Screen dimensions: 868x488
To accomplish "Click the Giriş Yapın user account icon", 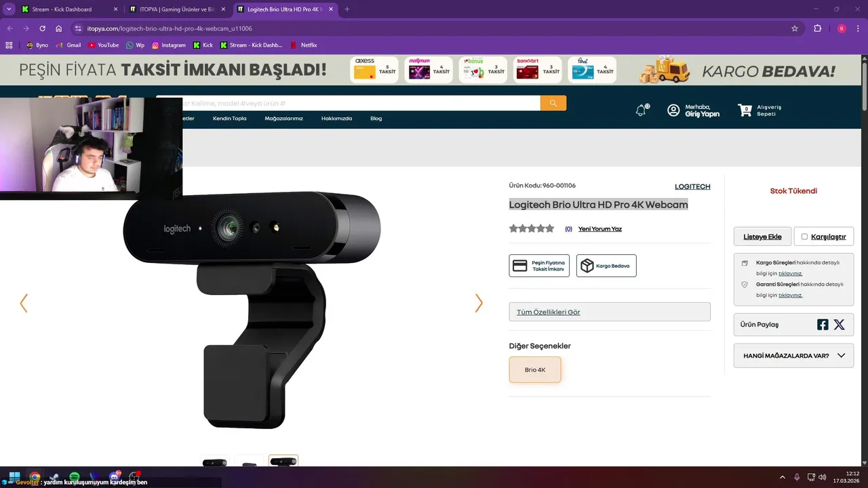I will point(673,110).
